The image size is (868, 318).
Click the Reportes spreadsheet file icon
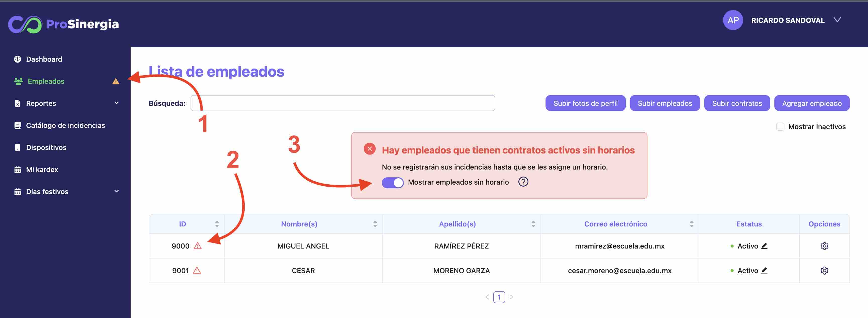click(18, 103)
